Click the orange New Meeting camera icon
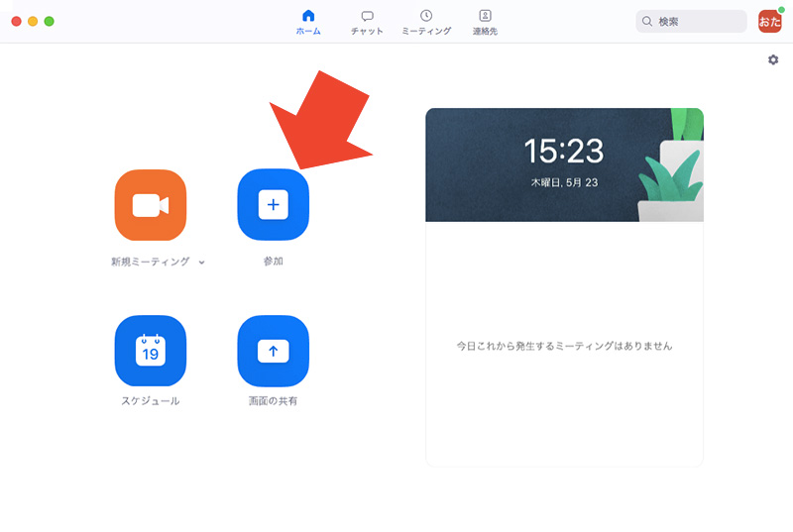 (150, 205)
